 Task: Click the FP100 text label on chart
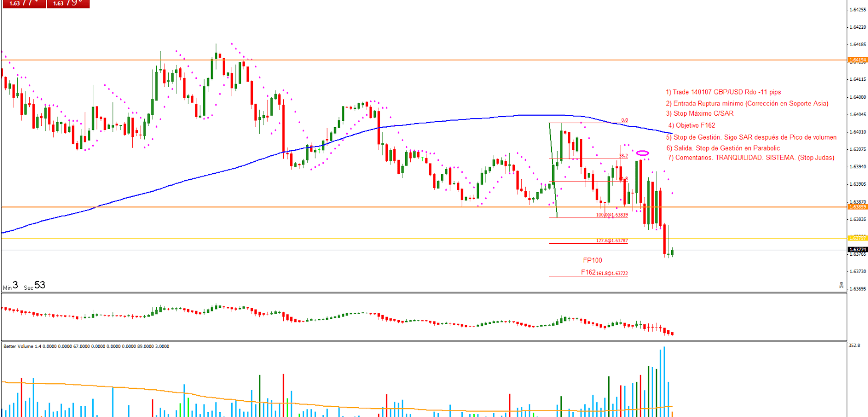[x=592, y=261]
